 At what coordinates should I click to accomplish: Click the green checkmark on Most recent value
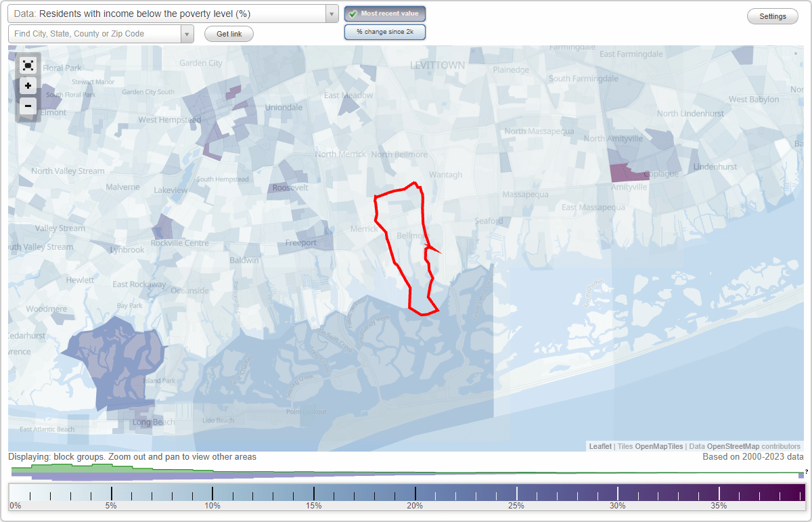pyautogui.click(x=353, y=13)
